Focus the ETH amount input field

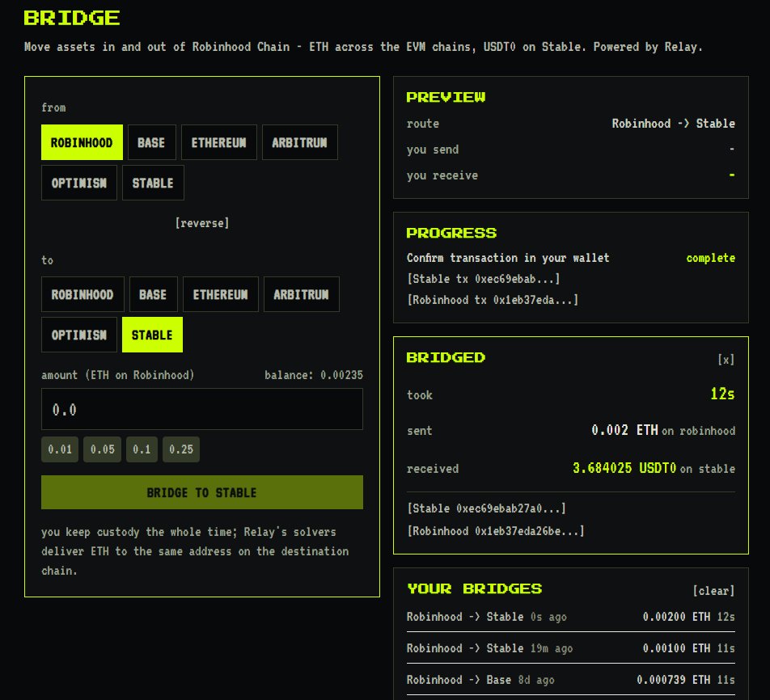coord(202,409)
